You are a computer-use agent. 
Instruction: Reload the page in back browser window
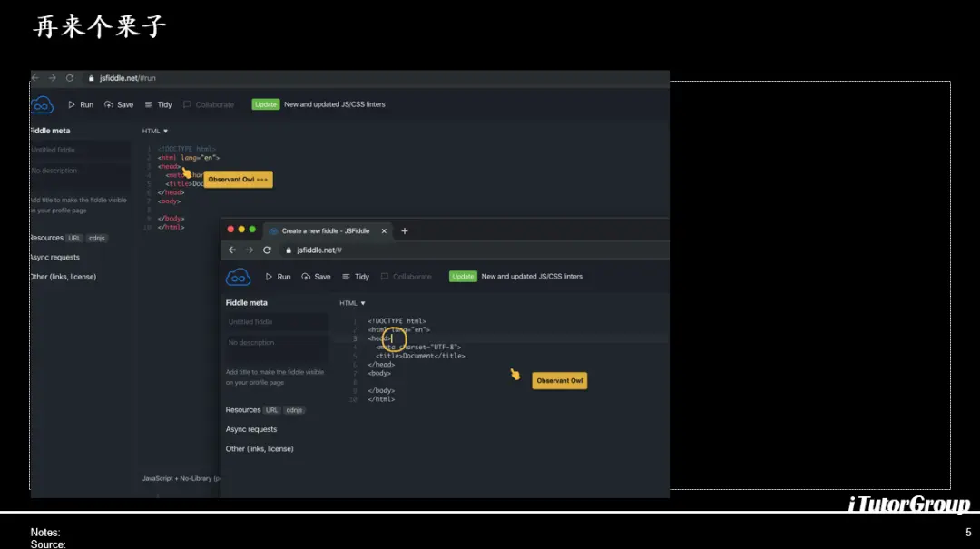70,78
